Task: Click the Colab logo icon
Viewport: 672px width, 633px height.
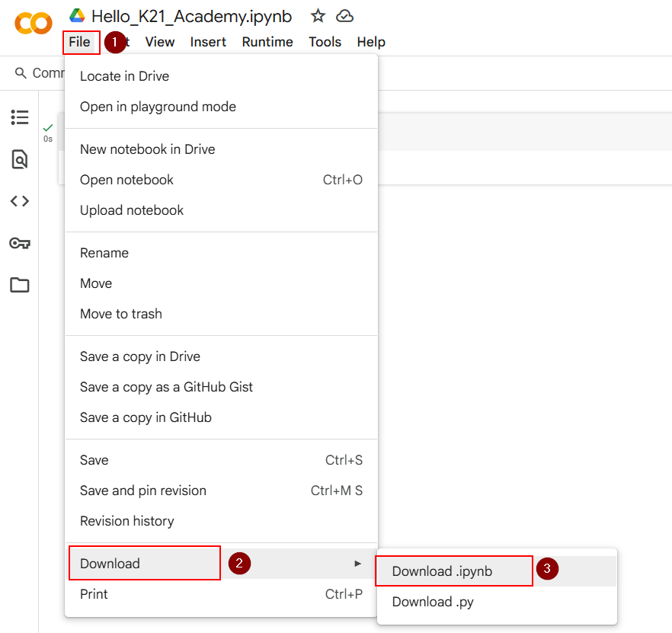Action: [x=34, y=23]
